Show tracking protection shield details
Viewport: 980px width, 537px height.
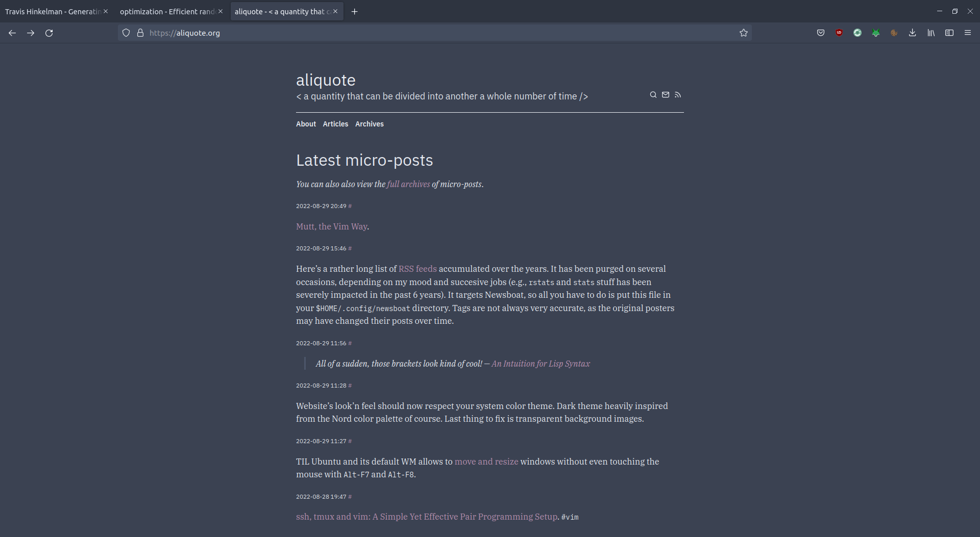tap(126, 33)
